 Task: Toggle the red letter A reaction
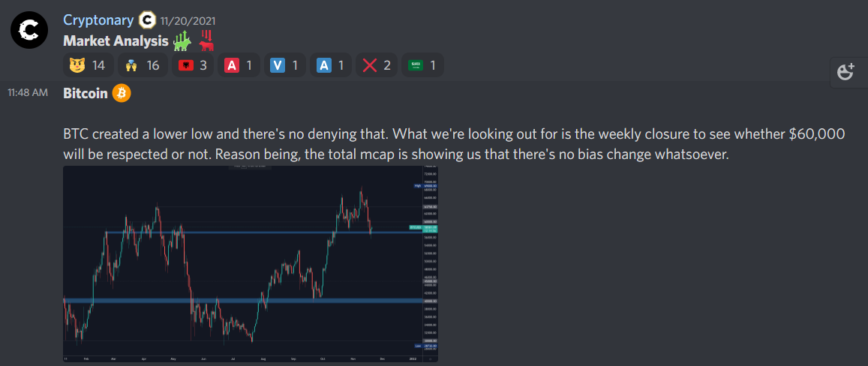239,65
